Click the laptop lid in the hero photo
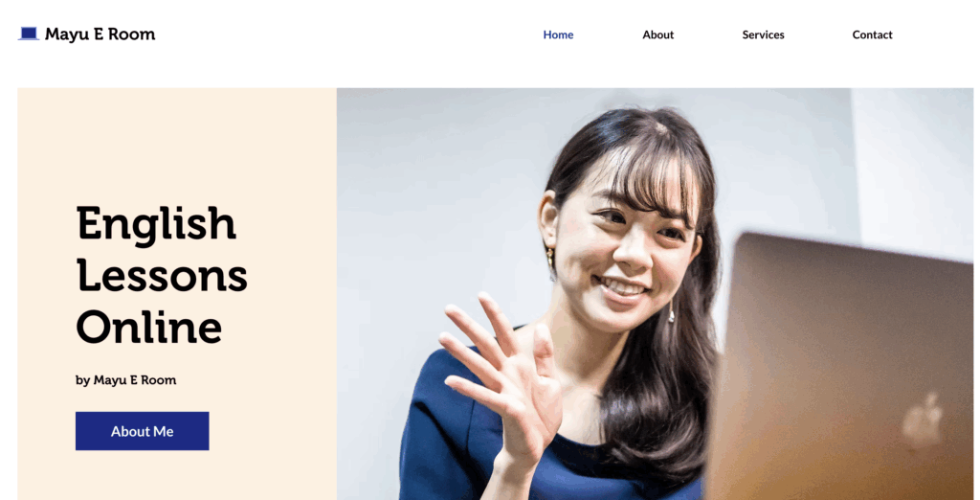Screen dimensions: 980x500 point(844,369)
